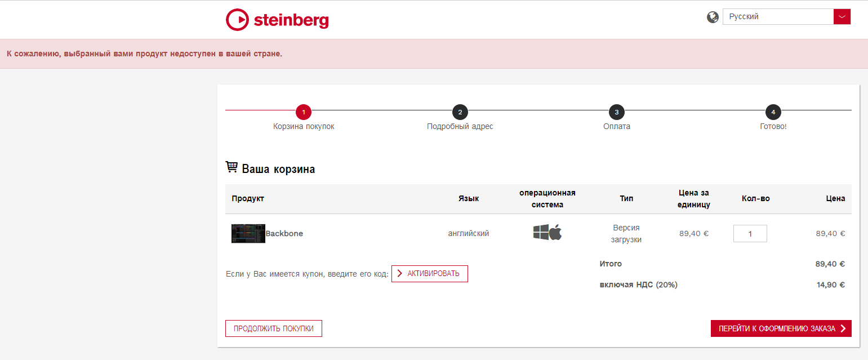Image resolution: width=868 pixels, height=360 pixels.
Task: Click ПРОДОЛЖИТЬ ПОКУПКИ button
Action: click(x=273, y=328)
